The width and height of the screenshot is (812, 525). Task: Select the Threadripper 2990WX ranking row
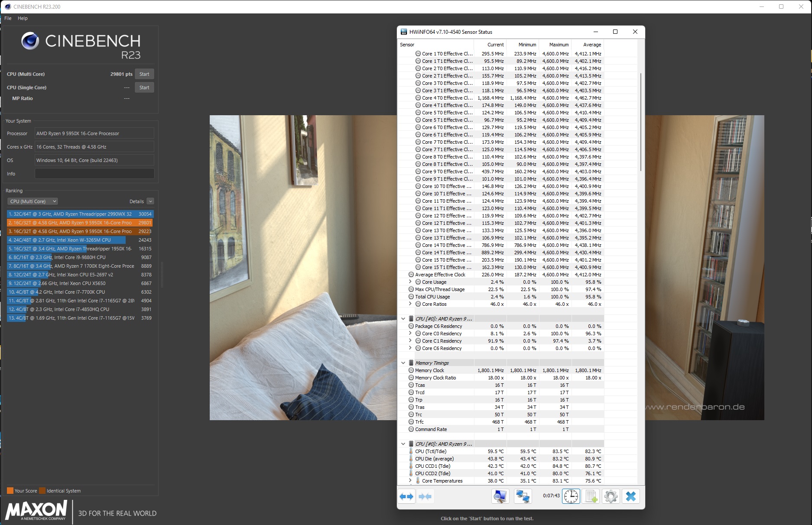80,214
